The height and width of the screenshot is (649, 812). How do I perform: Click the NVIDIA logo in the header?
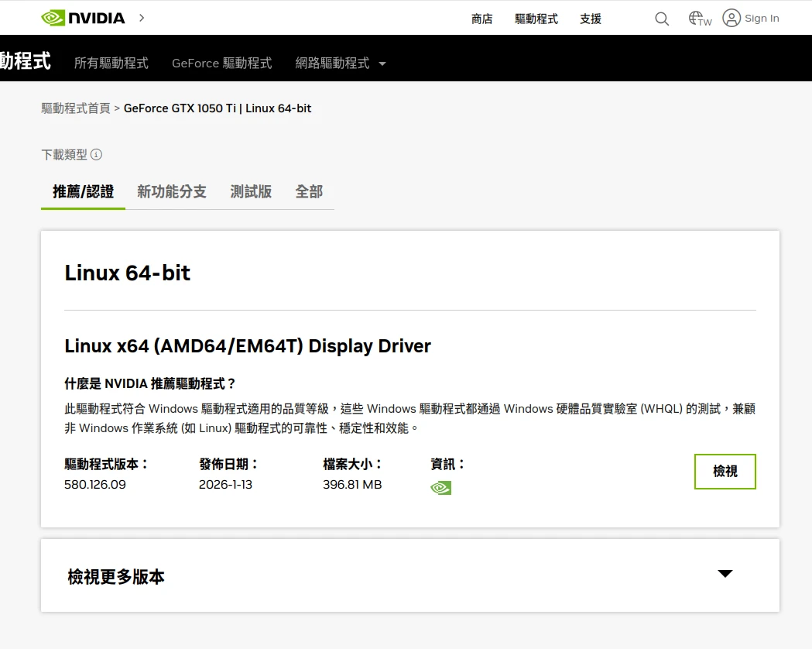83,18
